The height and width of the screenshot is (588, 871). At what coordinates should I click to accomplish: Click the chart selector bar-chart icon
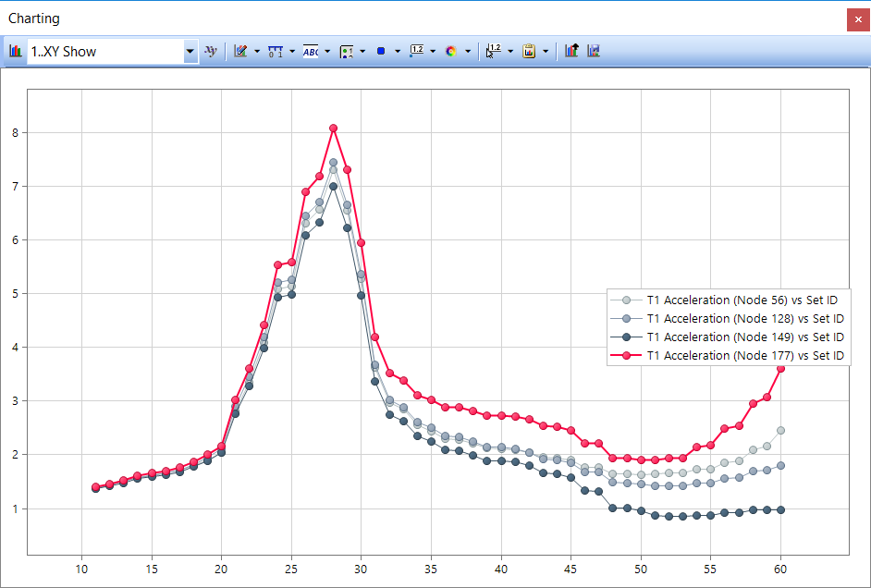[15, 51]
